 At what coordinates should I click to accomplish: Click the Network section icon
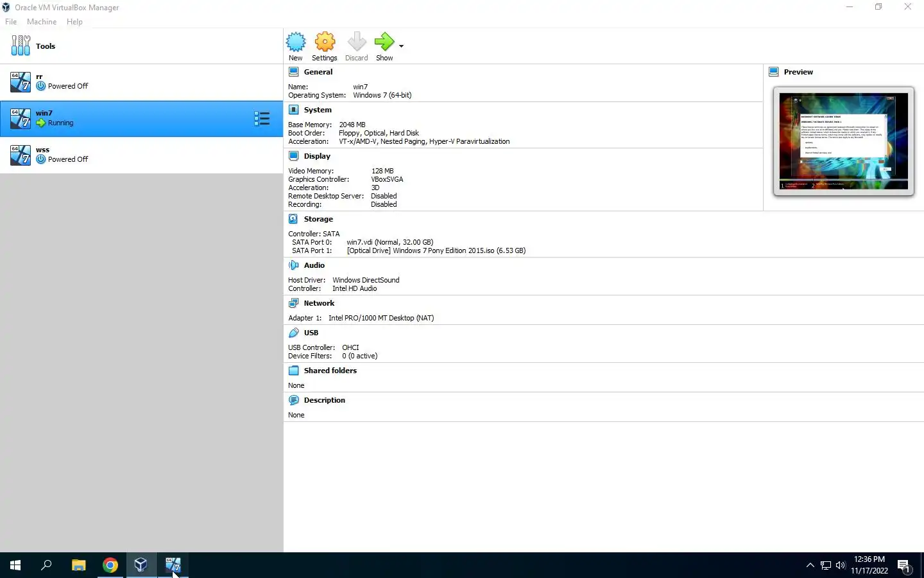[x=294, y=303]
